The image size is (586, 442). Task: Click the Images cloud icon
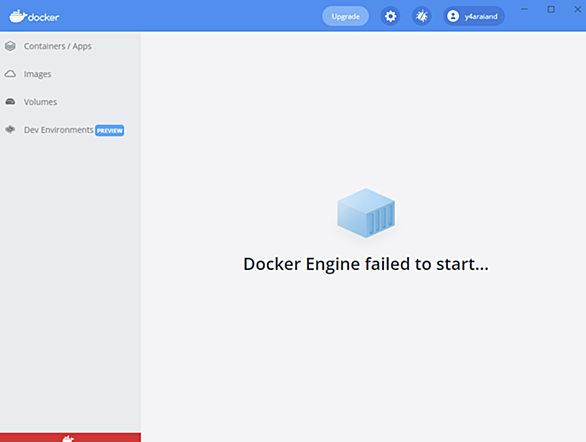[x=10, y=74]
